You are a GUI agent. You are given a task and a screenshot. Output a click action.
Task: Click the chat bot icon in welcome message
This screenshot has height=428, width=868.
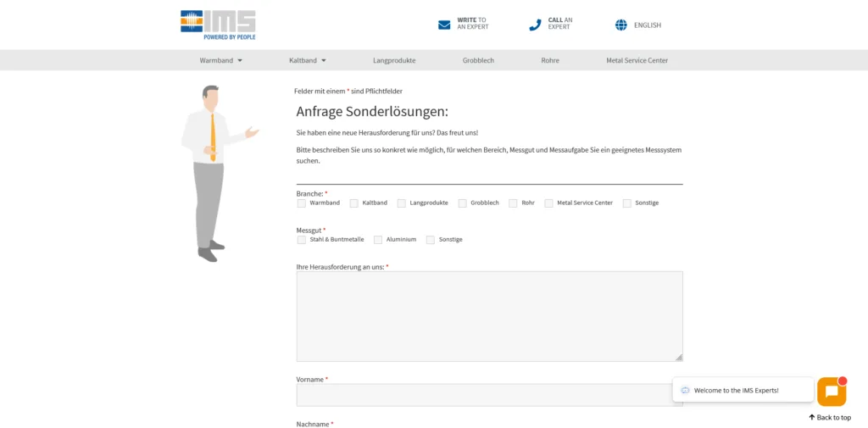[x=685, y=391]
